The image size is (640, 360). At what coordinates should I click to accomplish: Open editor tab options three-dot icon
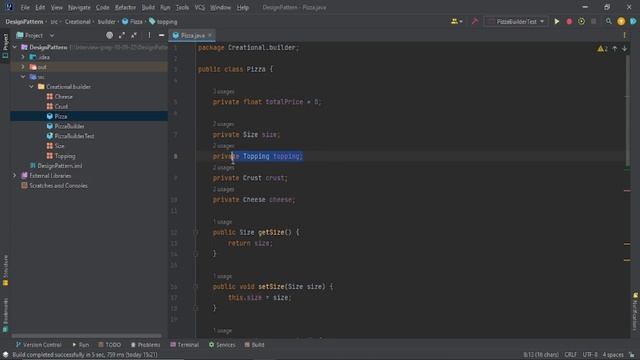[x=624, y=36]
